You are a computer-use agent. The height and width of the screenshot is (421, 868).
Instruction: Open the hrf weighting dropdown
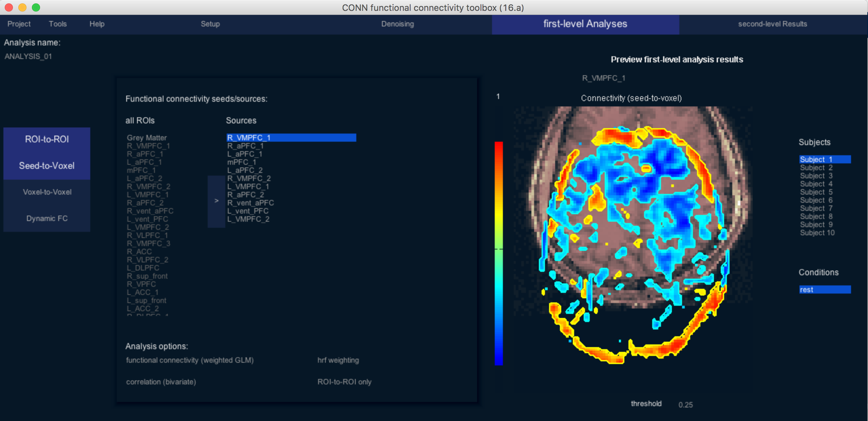click(338, 360)
